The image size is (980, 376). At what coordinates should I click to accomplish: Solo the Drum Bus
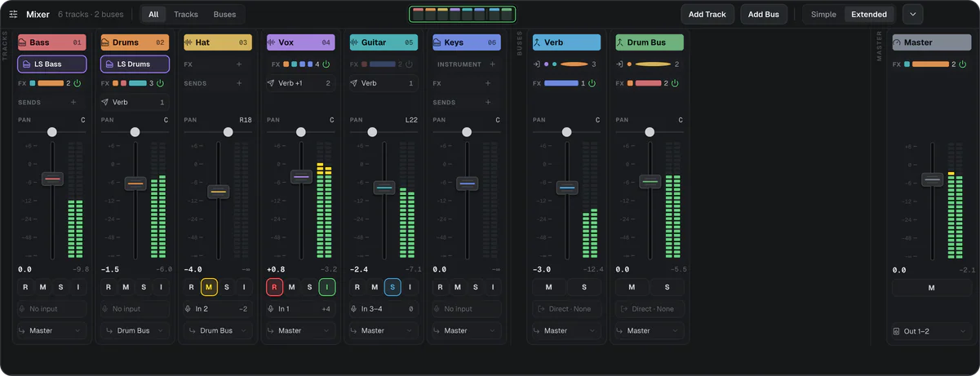pyautogui.click(x=667, y=287)
